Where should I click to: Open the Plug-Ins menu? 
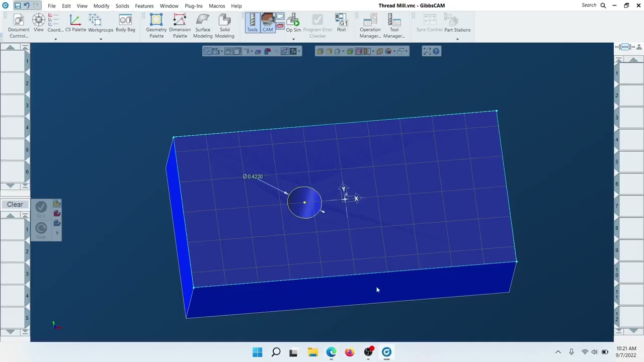[194, 6]
